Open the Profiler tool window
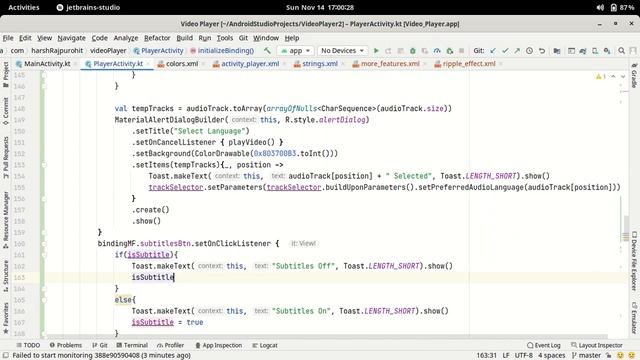This screenshot has height=360, width=640. coord(170,345)
